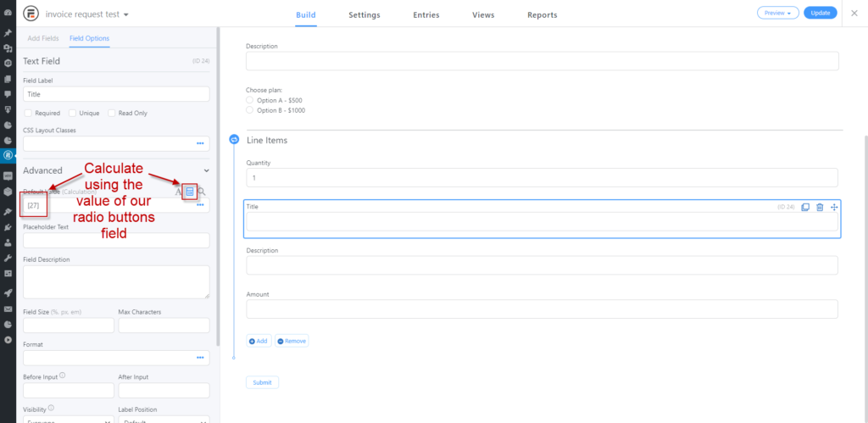Open the Formidable Forms sidebar icon
Image resolution: width=868 pixels, height=423 pixels.
coord(8,155)
